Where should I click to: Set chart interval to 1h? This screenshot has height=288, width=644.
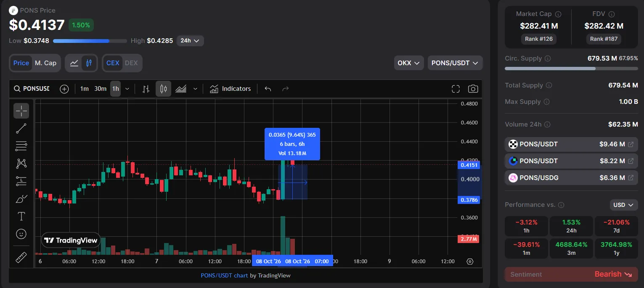point(115,89)
